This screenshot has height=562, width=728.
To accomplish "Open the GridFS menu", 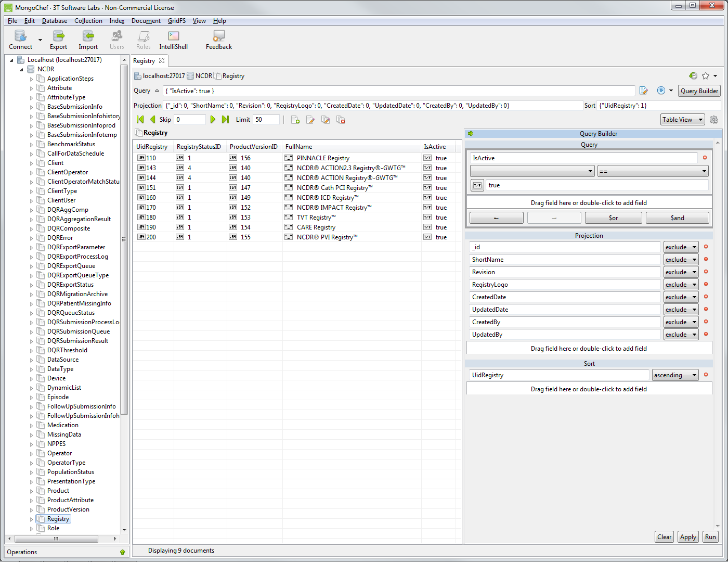I will pyautogui.click(x=177, y=21).
